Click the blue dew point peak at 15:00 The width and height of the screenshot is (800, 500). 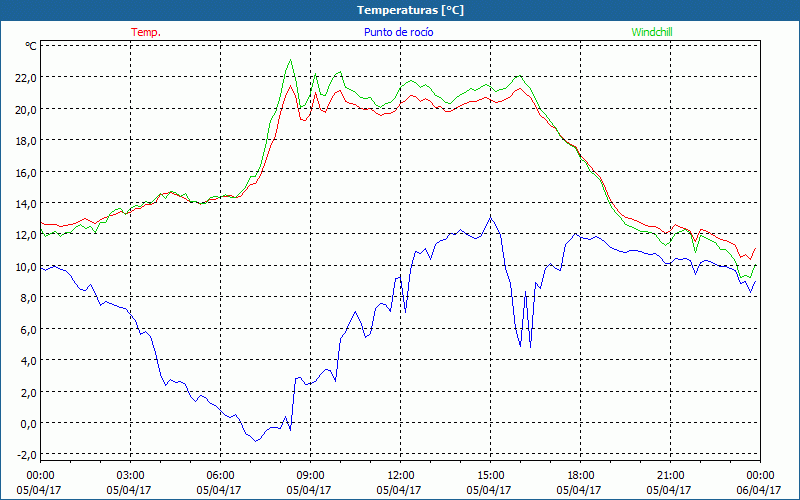(x=491, y=218)
